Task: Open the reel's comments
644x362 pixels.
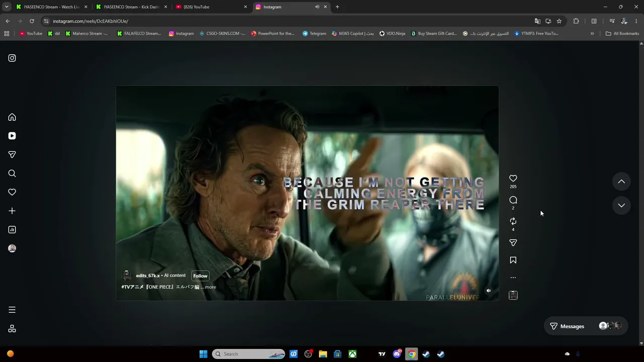Action: tap(513, 200)
